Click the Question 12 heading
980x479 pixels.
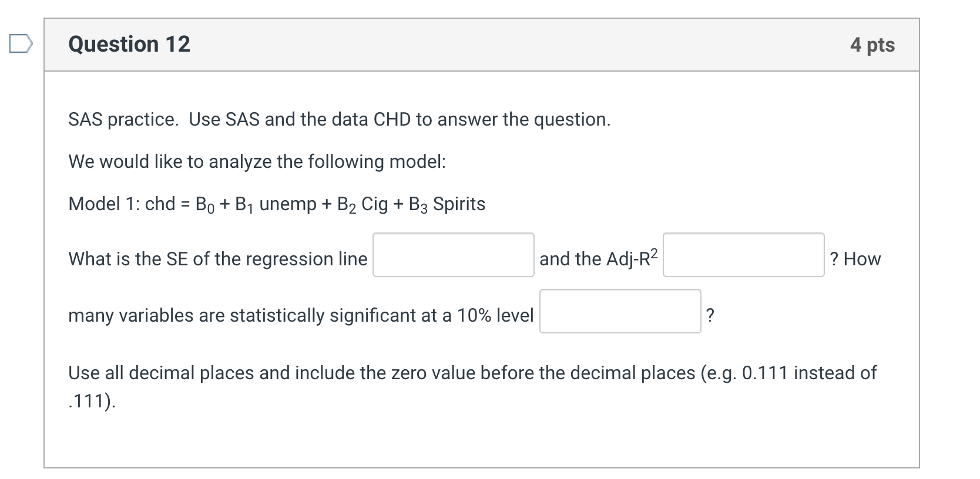point(129,44)
